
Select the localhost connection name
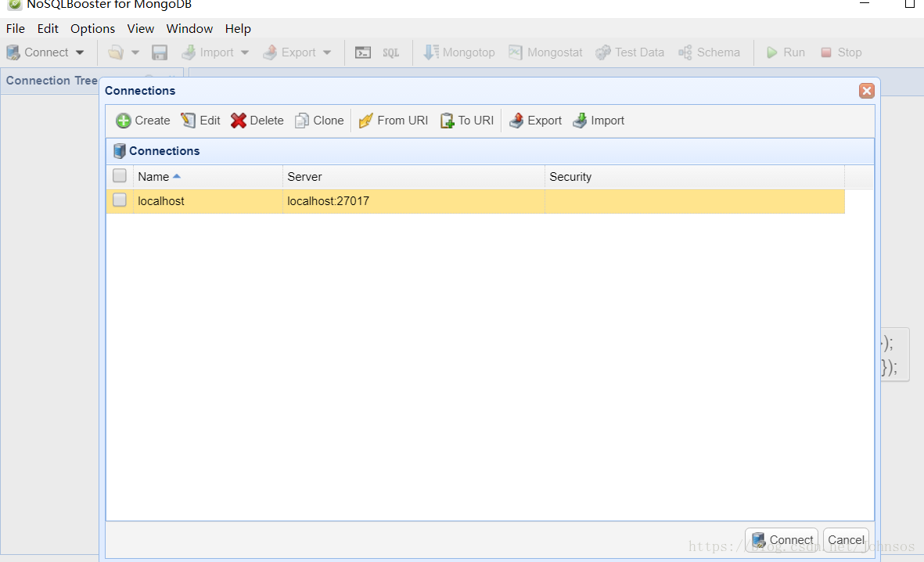tap(161, 201)
